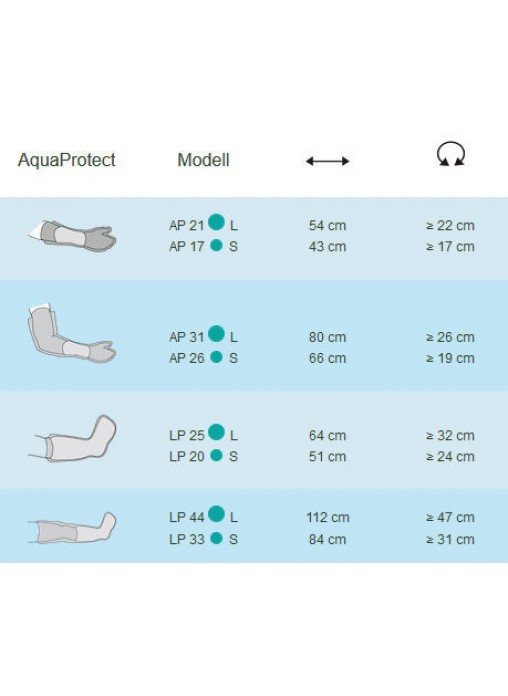Image resolution: width=508 pixels, height=696 pixels.
Task: Click the forearm hand protector illustration
Action: (72, 235)
